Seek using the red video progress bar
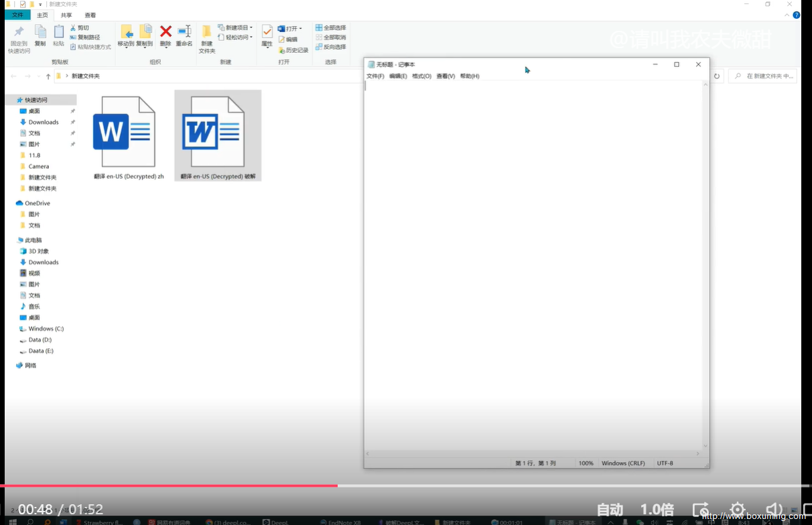The width and height of the screenshot is (812, 525). (169, 485)
